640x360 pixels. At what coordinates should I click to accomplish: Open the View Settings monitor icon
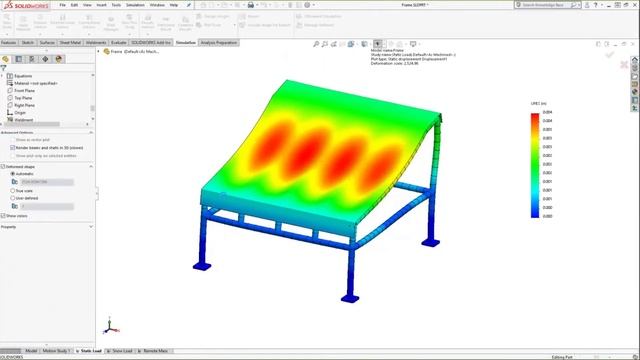[x=413, y=44]
